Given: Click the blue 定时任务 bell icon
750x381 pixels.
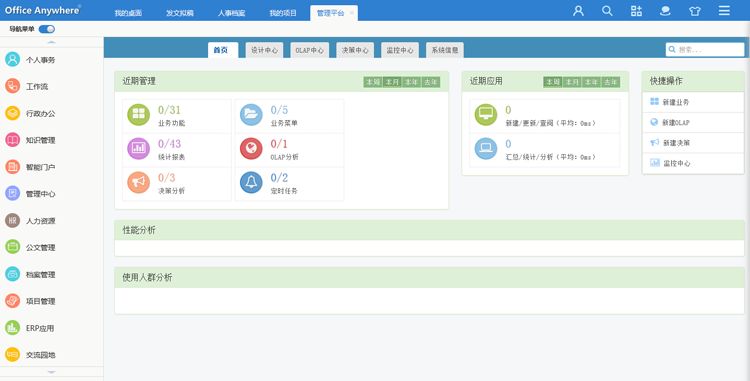Looking at the screenshot, I should pos(251,182).
